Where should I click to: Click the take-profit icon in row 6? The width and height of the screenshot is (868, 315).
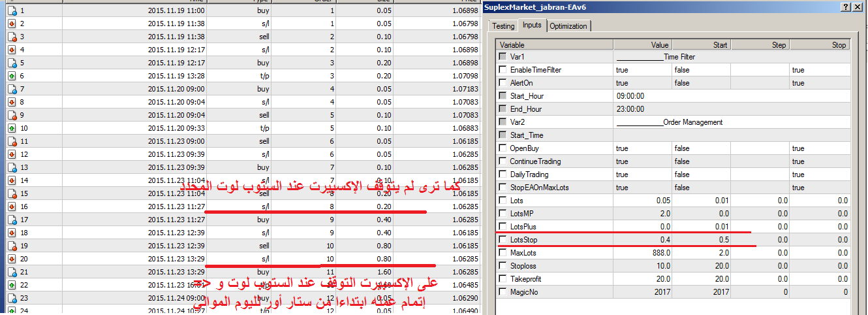12,76
